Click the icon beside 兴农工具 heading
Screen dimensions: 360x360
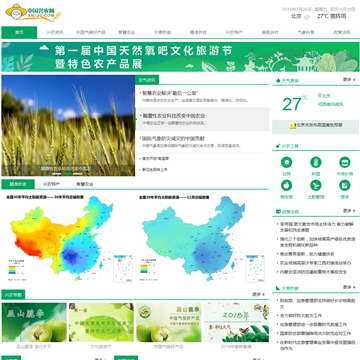277,146
